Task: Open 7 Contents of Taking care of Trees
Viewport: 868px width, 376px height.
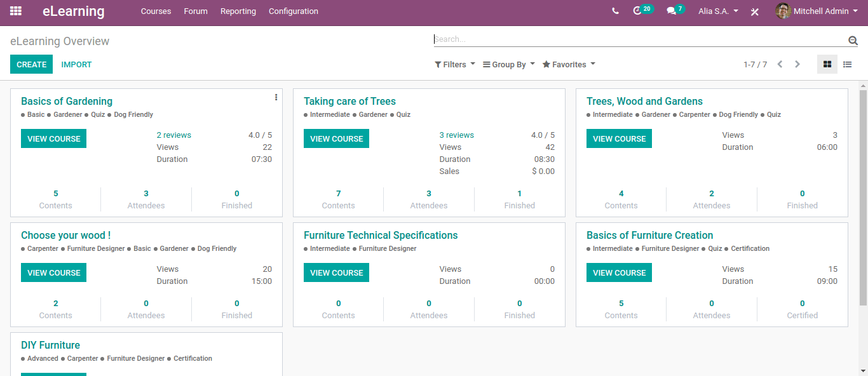Action: click(x=339, y=199)
